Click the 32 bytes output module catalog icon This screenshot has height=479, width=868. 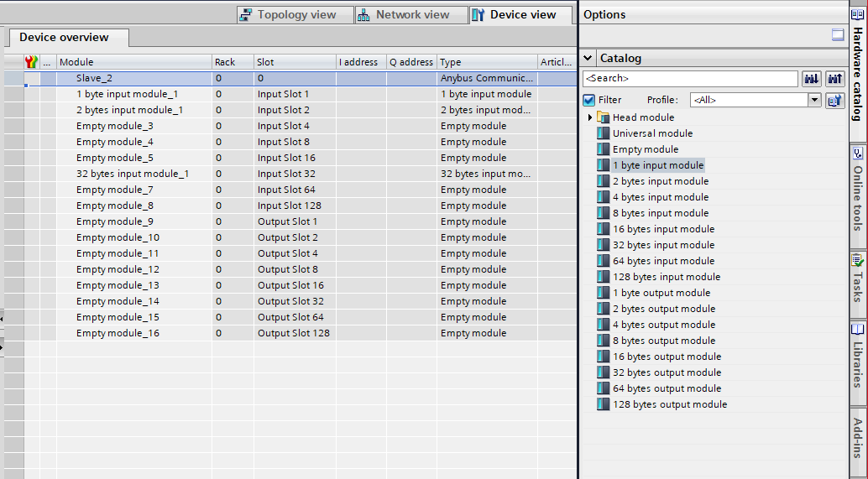603,372
